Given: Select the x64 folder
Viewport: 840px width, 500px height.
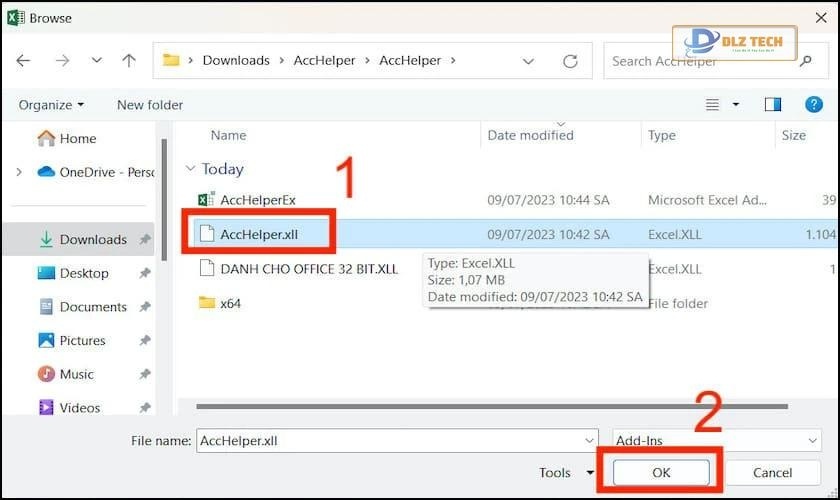Looking at the screenshot, I should 230,304.
